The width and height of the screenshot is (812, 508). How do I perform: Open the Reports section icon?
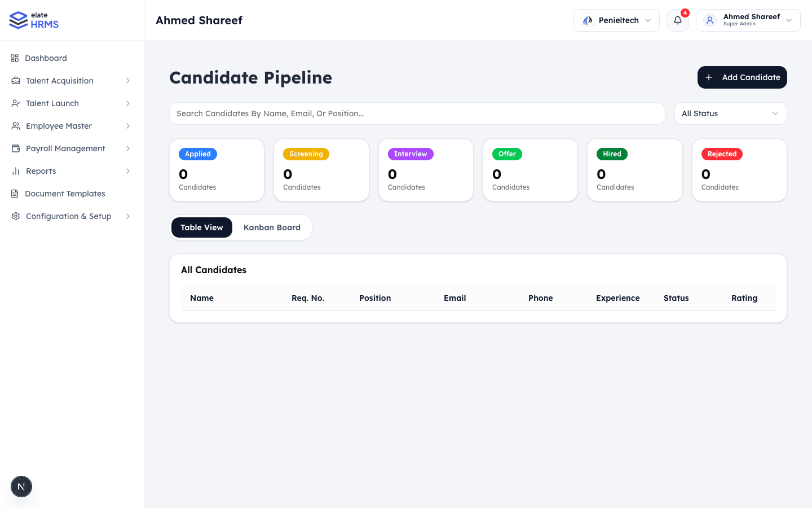(x=16, y=170)
